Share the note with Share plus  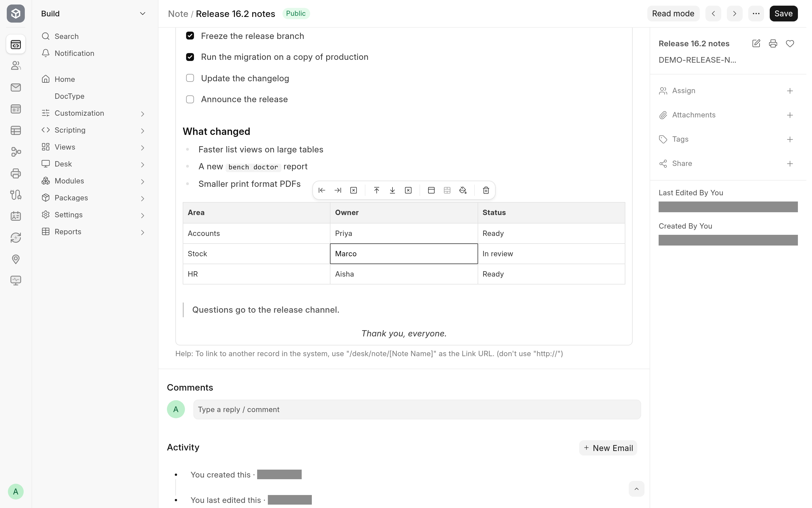coord(790,164)
